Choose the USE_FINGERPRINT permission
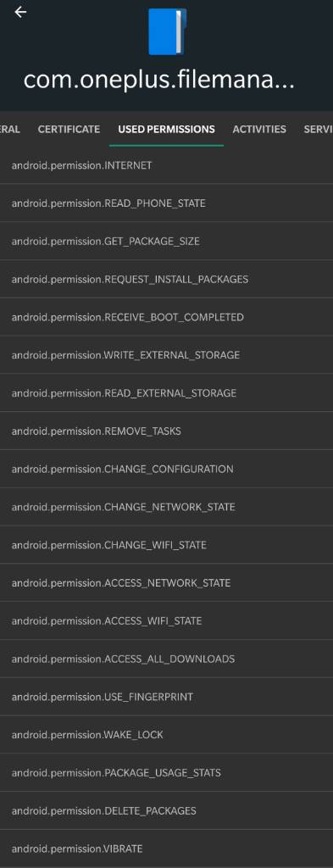 coord(166,697)
